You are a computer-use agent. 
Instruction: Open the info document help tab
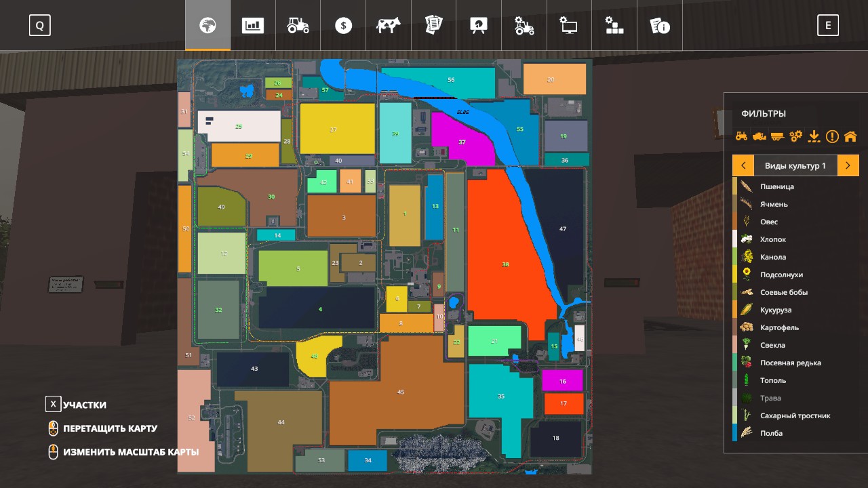(659, 26)
